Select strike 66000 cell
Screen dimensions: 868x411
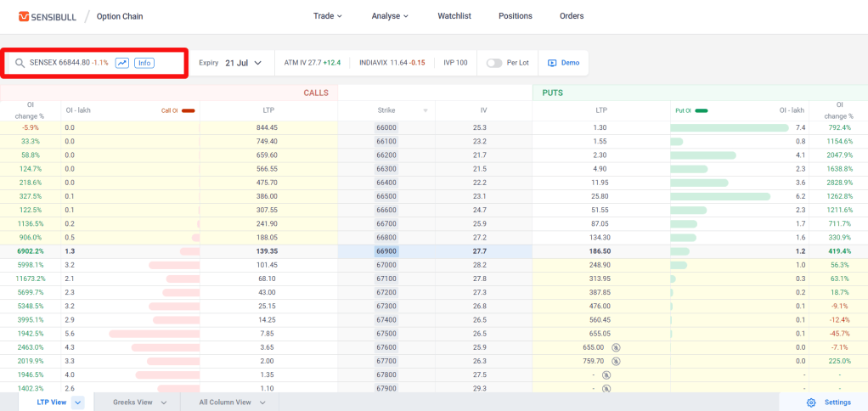386,127
